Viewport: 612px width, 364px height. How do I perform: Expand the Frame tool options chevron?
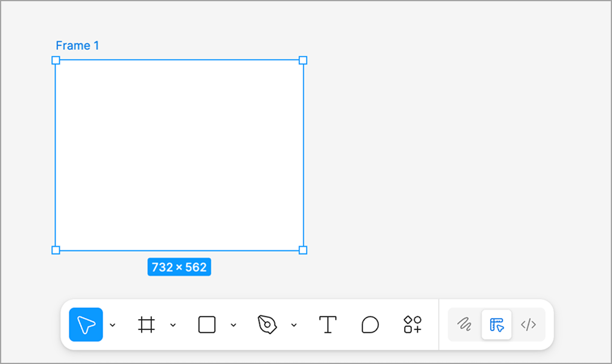[173, 325]
